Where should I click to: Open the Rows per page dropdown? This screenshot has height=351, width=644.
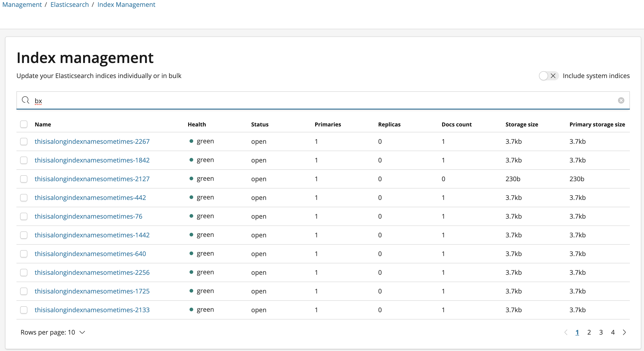(53, 332)
